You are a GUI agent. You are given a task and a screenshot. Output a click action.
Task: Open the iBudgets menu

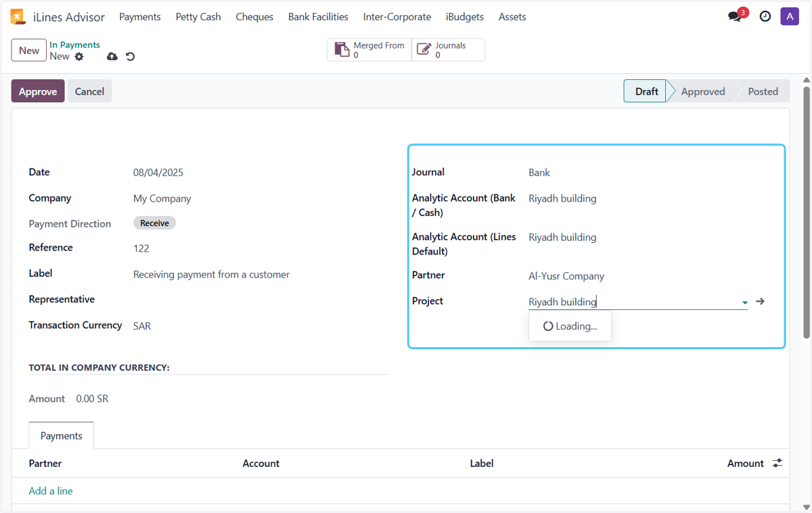(x=465, y=17)
